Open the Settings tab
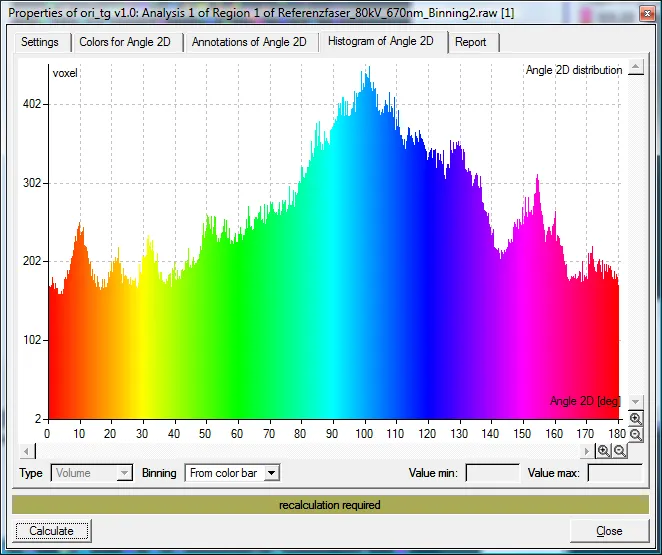662x555 pixels. point(40,42)
